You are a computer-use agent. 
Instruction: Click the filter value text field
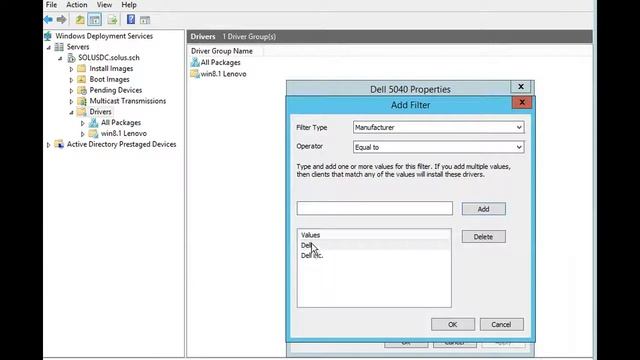(x=375, y=208)
